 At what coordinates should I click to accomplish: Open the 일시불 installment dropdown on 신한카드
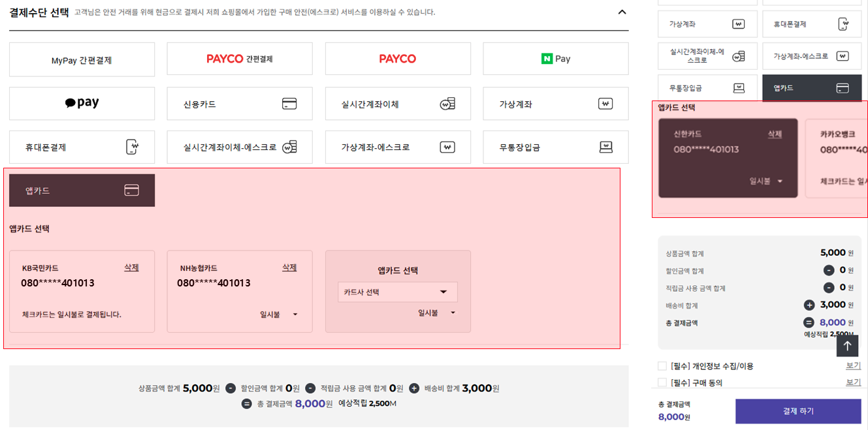pyautogui.click(x=766, y=181)
